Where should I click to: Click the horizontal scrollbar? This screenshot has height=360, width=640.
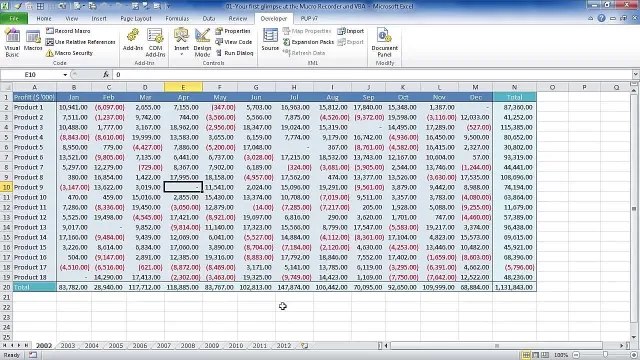tap(496, 346)
